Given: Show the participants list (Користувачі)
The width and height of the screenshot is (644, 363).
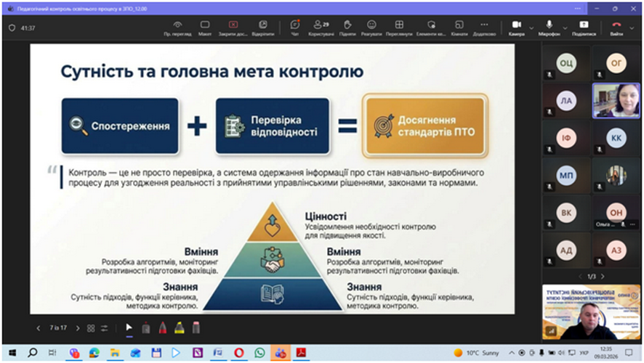Looking at the screenshot, I should tap(320, 28).
